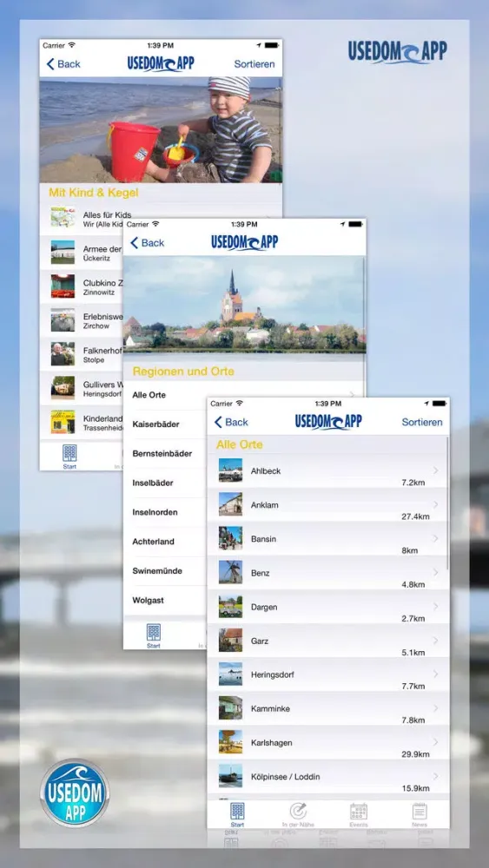Expand Alle Orte row chevron in regions list
489x868 pixels.
[353, 394]
